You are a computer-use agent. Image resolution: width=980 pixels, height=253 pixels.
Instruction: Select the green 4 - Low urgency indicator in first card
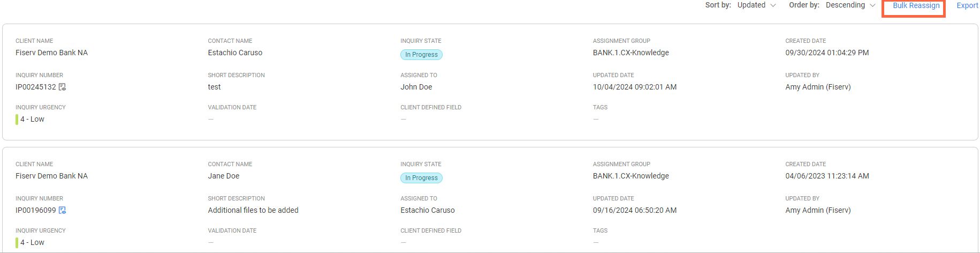pyautogui.click(x=30, y=119)
